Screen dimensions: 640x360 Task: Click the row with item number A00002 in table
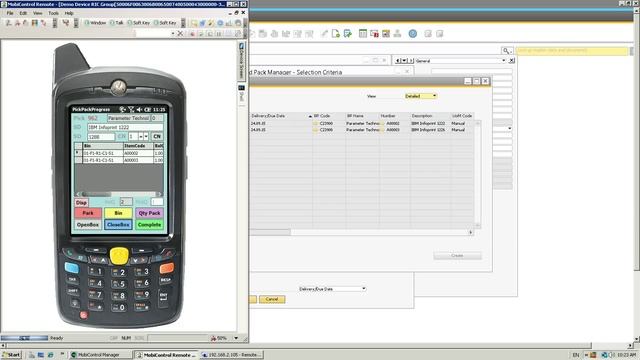[x=362, y=123]
